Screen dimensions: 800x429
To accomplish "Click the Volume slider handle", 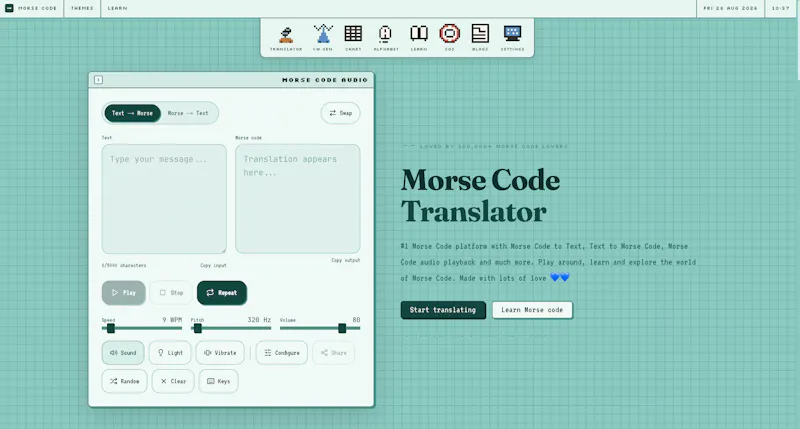I will pyautogui.click(x=342, y=329).
